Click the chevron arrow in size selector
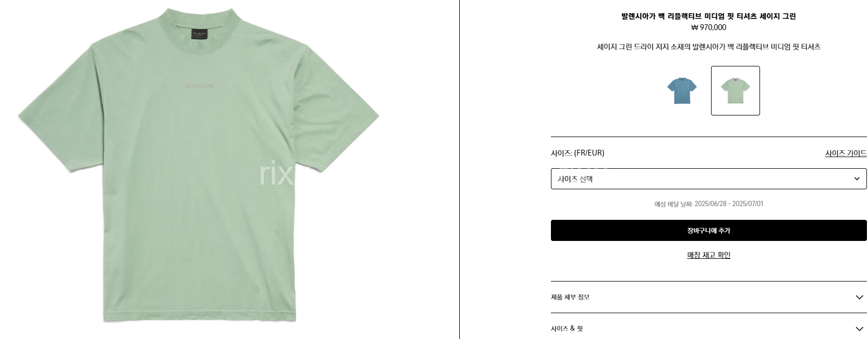 [857, 179]
